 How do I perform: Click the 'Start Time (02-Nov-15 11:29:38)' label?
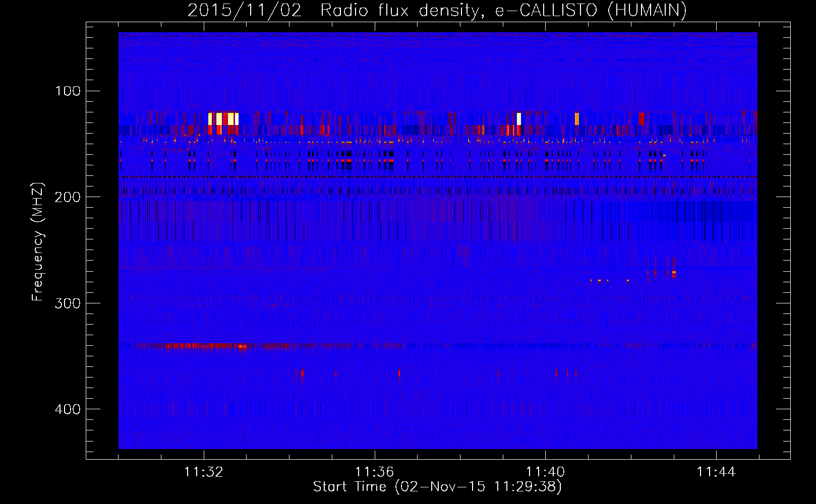pyautogui.click(x=437, y=487)
